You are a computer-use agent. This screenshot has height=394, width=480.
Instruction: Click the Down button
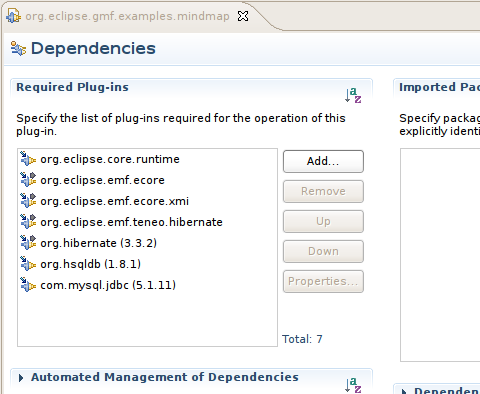click(x=323, y=251)
